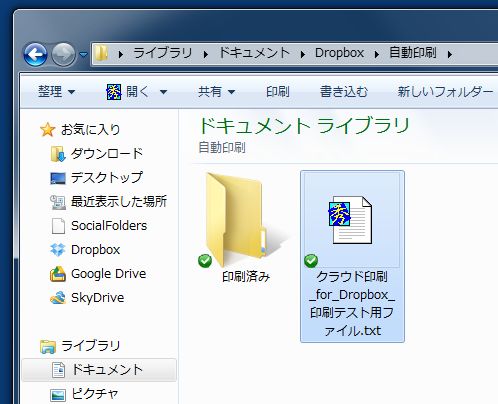Viewport: 498px width, 404px height.
Task: Open recent pages dropdown beside nav arrows
Action: point(84,54)
